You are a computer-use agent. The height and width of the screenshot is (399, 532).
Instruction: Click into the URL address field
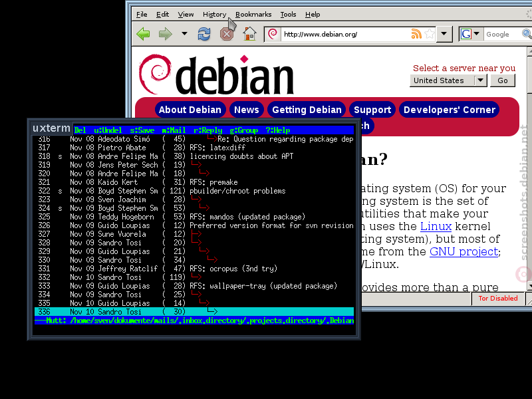(344, 34)
